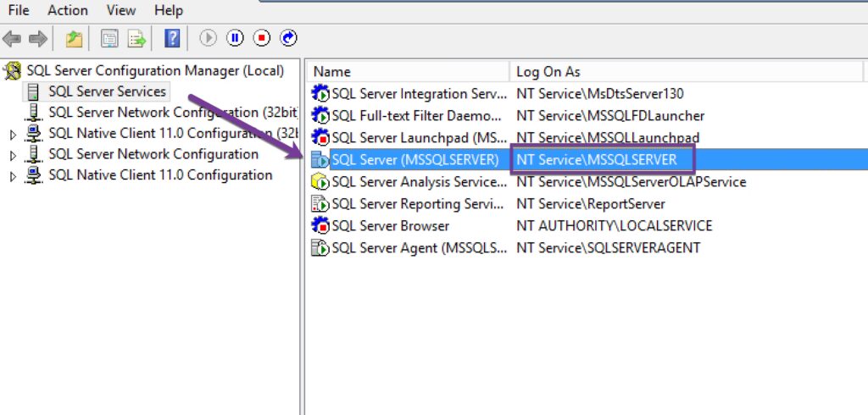Click the Up One Level folder icon

[x=75, y=38]
